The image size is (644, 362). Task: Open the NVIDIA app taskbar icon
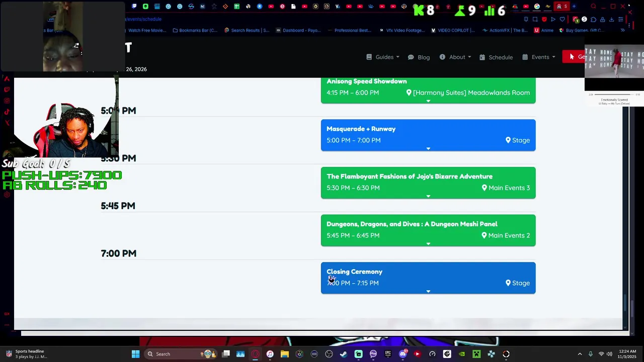pos(462,354)
